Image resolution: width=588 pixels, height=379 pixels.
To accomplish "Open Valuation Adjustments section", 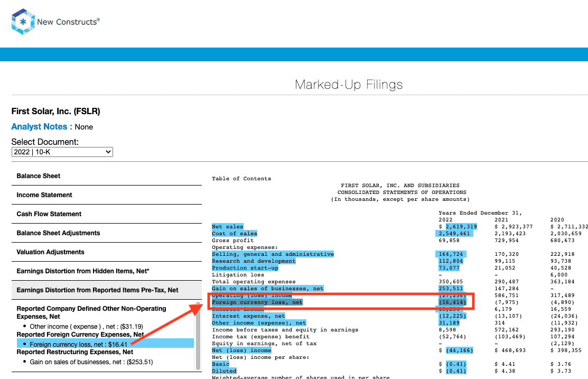I will point(107,252).
